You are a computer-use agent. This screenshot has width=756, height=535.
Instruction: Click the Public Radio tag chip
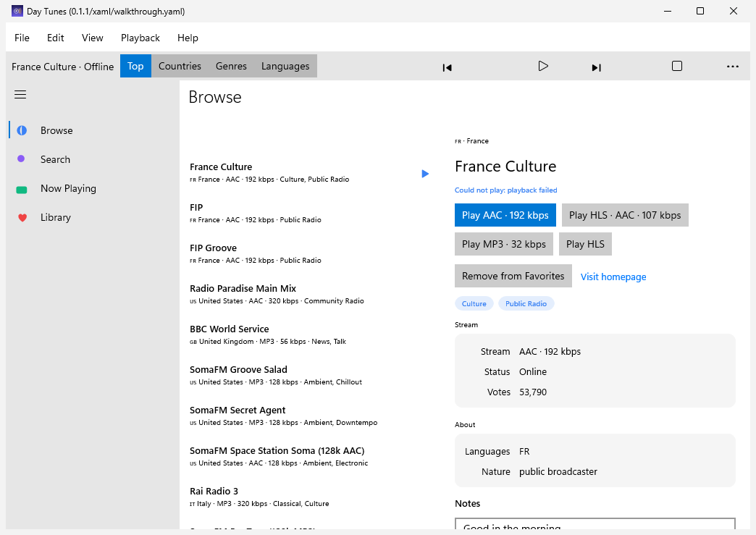tap(526, 303)
